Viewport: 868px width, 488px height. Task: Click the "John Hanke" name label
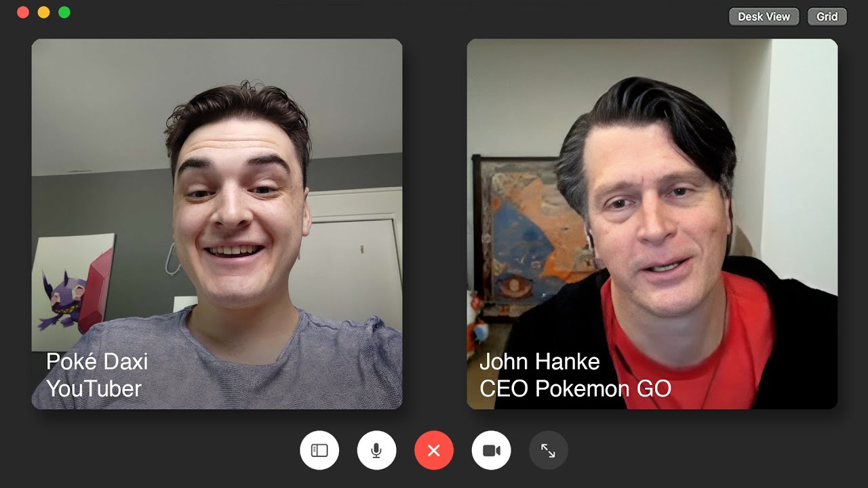[540, 361]
